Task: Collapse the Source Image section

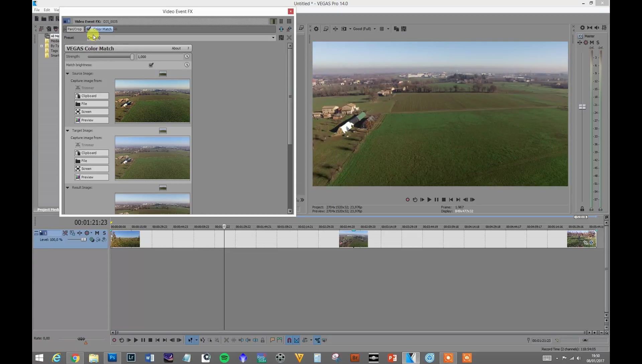Action: pyautogui.click(x=68, y=73)
